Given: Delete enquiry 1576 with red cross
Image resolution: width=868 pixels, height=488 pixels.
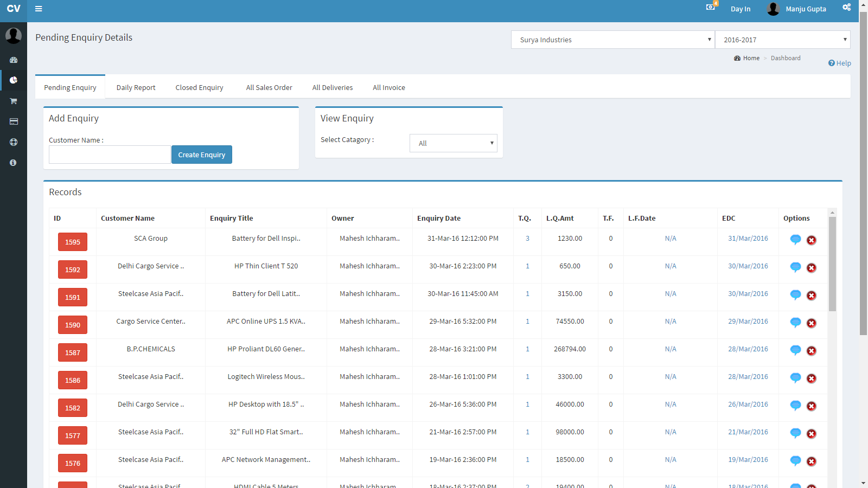Looking at the screenshot, I should point(811,461).
